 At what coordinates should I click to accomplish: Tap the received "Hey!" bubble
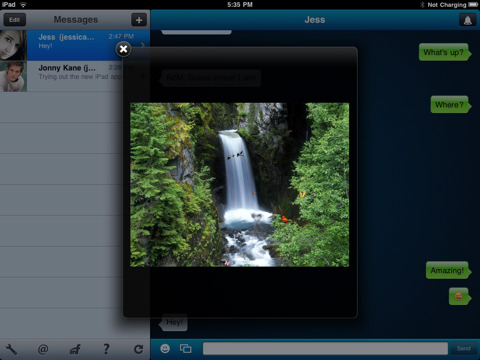tap(173, 322)
